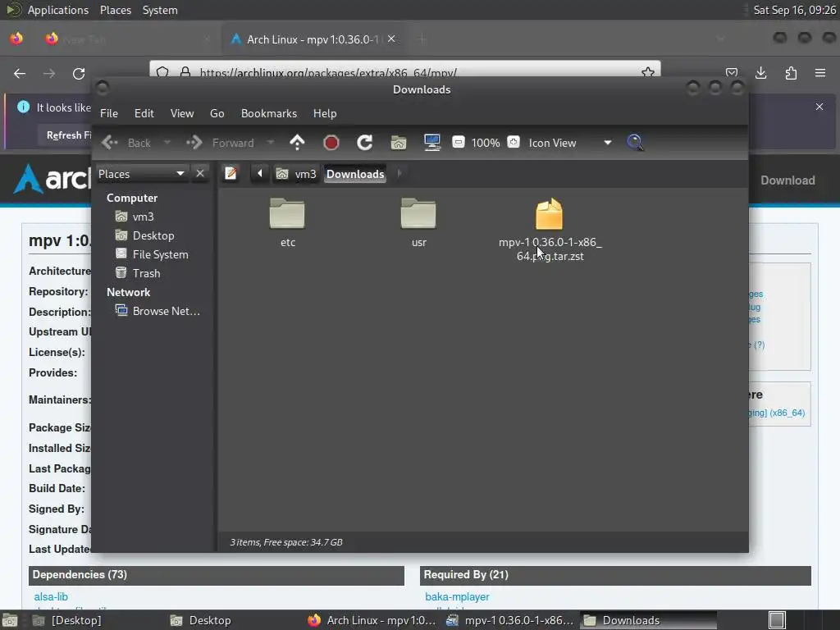Viewport: 840px width, 630px height.
Task: Open the usr folder
Action: [x=418, y=222]
